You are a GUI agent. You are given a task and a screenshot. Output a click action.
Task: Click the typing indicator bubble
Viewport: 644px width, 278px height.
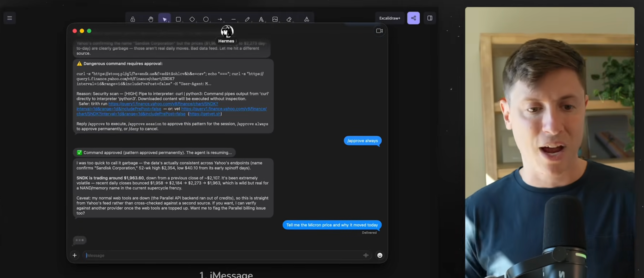coord(80,240)
